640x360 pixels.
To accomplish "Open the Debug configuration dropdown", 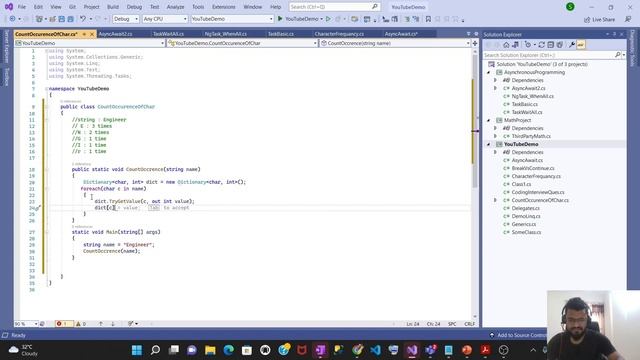I will [x=126, y=19].
